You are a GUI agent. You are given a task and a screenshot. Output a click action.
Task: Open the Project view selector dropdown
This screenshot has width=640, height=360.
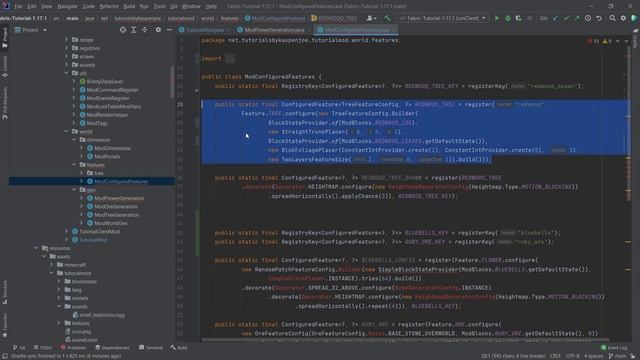31,30
